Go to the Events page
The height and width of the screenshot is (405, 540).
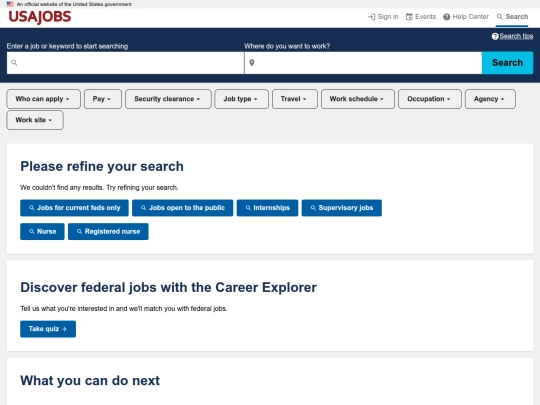pos(420,17)
